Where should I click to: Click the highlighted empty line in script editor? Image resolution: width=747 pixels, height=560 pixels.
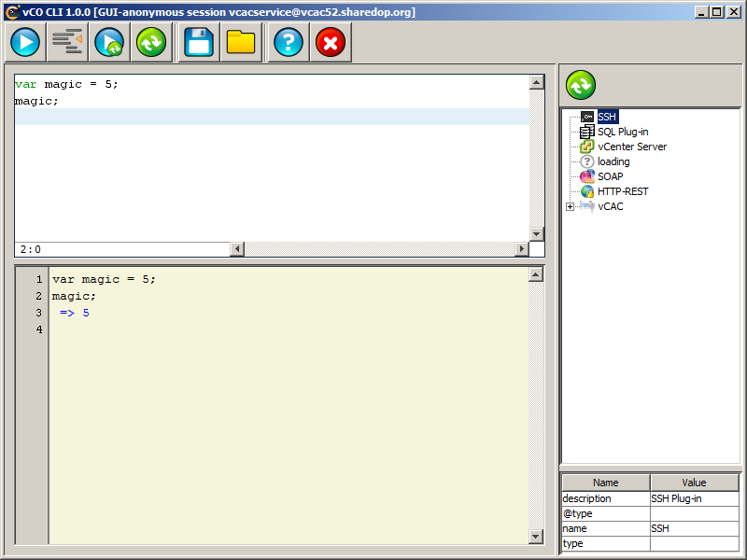(x=271, y=117)
